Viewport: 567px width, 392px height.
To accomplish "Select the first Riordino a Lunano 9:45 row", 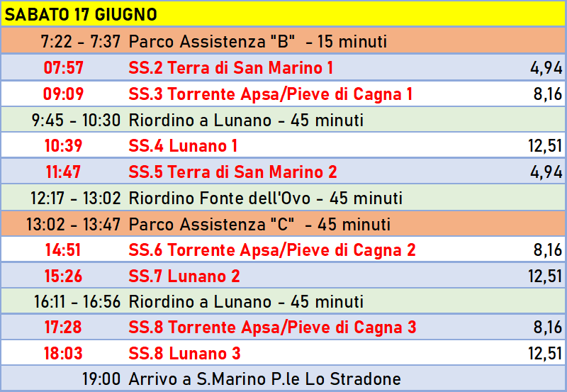I will coord(283,120).
